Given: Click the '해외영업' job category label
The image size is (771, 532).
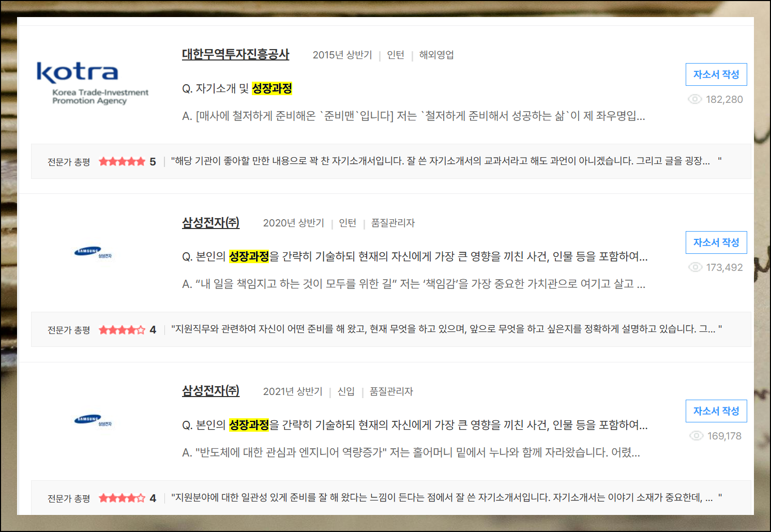Looking at the screenshot, I should click(x=436, y=55).
